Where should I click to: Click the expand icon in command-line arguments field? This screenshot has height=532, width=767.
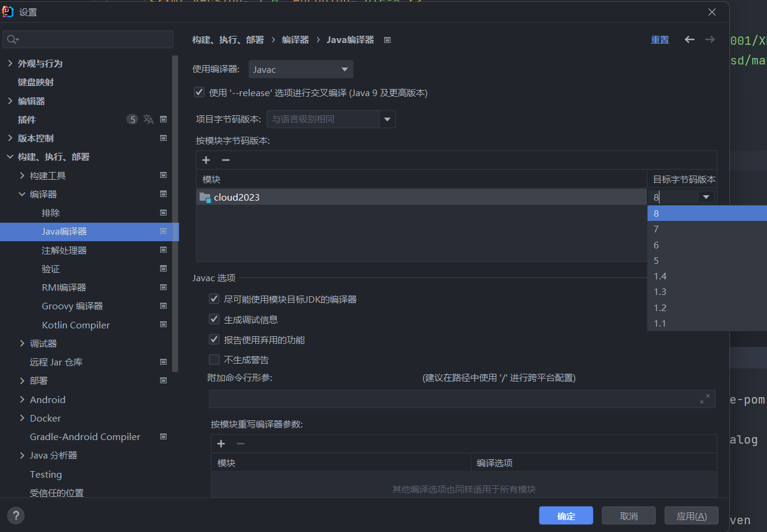point(704,399)
